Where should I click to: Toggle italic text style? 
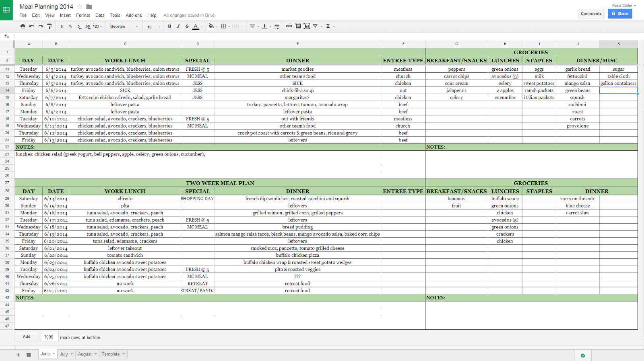(178, 26)
